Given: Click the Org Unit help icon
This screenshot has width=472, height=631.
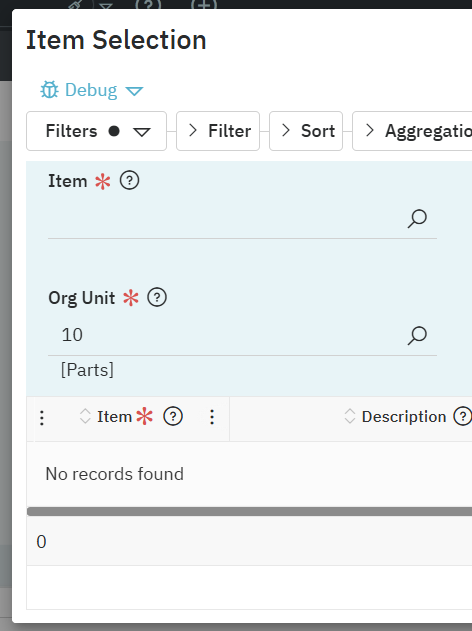Looking at the screenshot, I should (157, 298).
